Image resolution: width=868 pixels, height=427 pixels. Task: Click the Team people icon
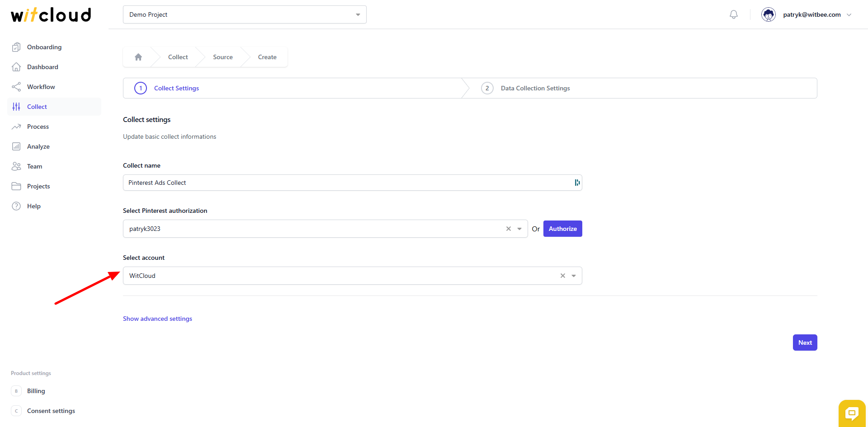tap(16, 166)
